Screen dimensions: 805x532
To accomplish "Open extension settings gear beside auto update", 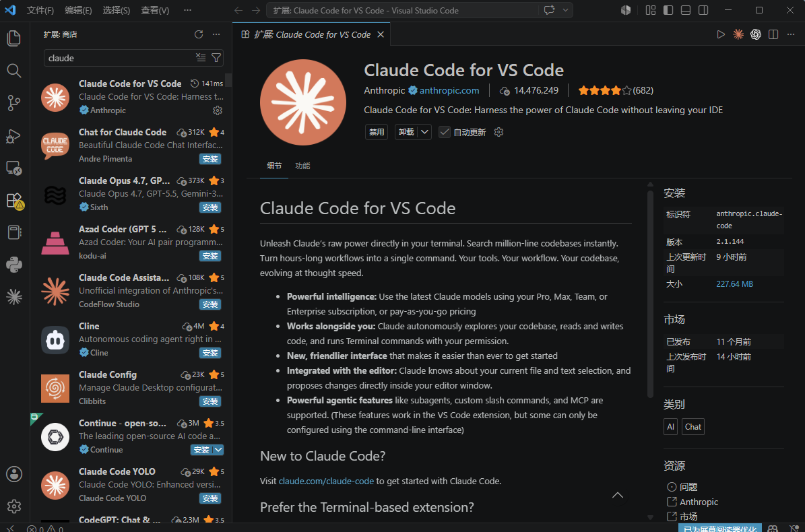I will click(498, 133).
